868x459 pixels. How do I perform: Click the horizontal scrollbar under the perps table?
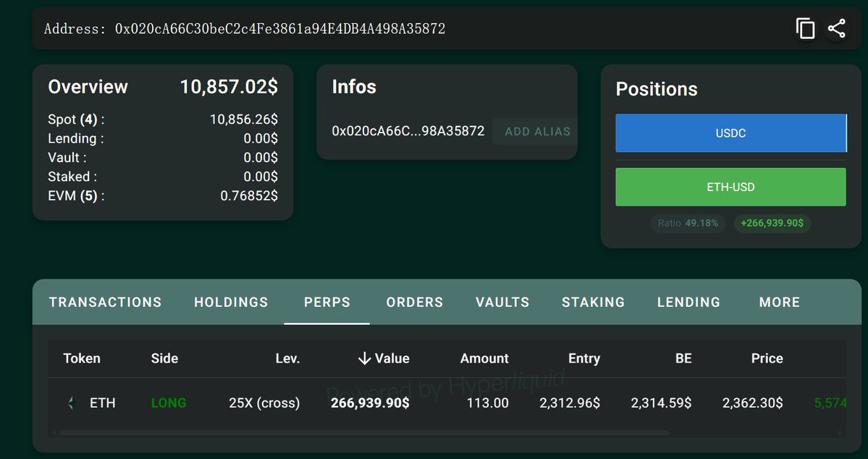pyautogui.click(x=363, y=432)
